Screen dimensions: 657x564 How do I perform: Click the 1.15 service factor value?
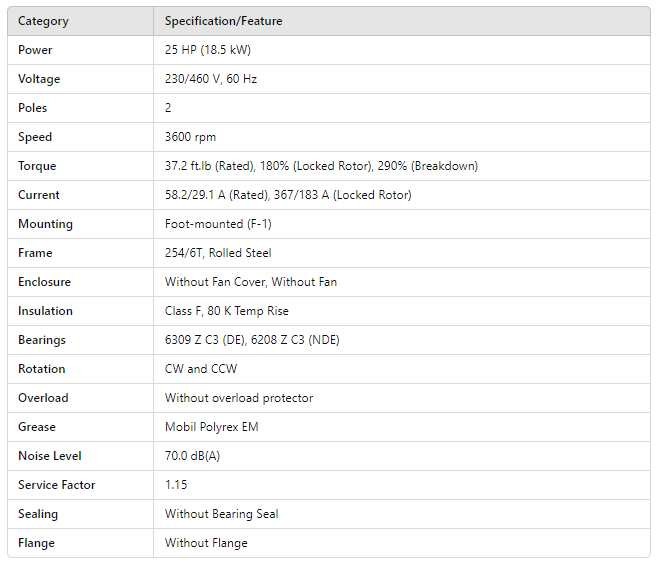coord(176,485)
